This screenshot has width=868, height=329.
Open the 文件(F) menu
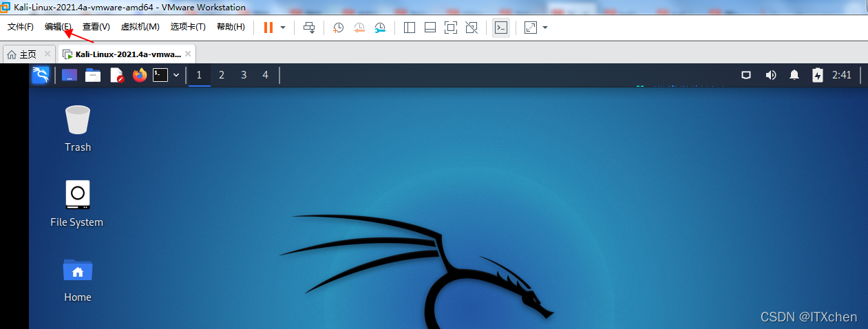coord(21,27)
